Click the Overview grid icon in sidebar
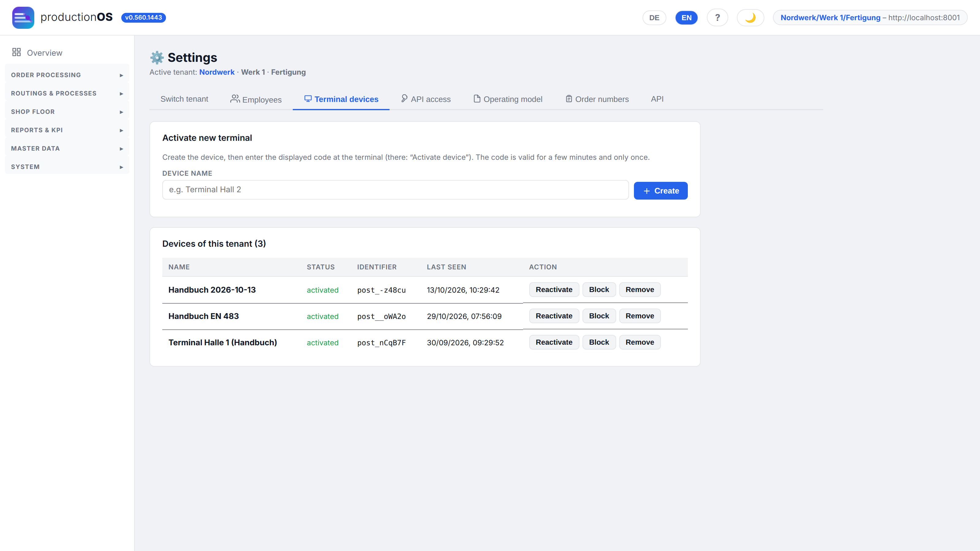This screenshot has height=551, width=980. coord(16,52)
